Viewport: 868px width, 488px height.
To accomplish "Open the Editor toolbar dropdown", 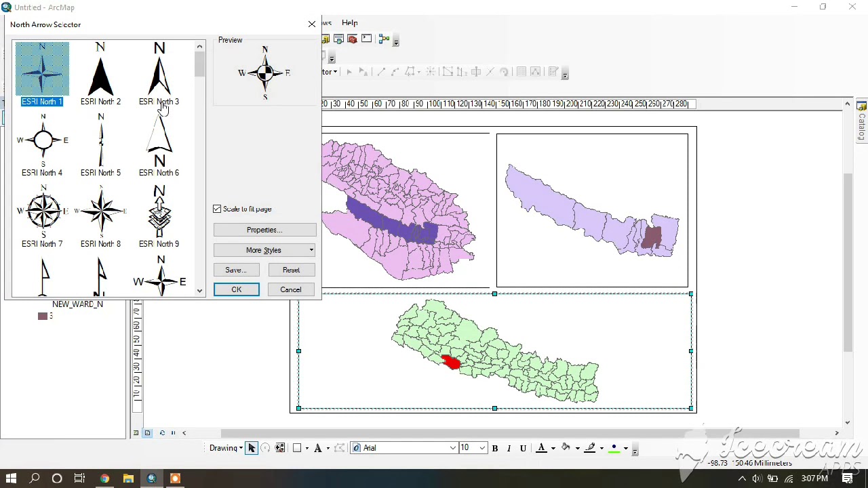I will point(330,72).
